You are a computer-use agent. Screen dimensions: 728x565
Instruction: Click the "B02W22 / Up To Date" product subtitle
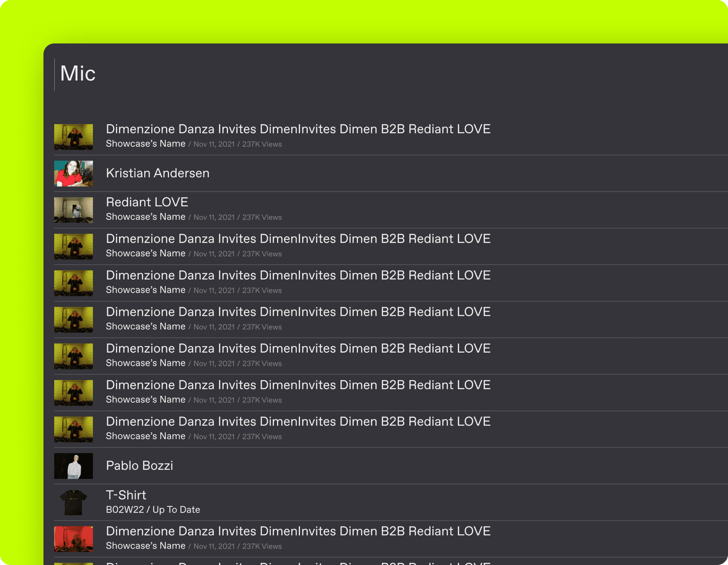[x=153, y=510]
